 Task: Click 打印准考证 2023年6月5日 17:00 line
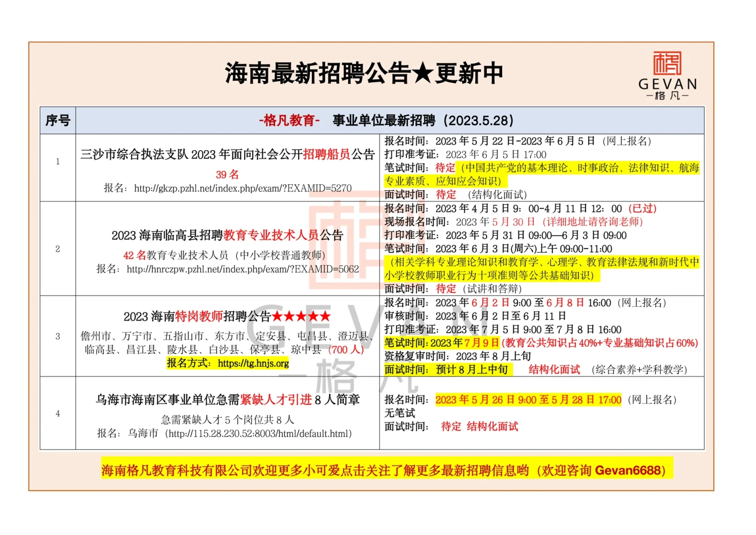tap(465, 155)
